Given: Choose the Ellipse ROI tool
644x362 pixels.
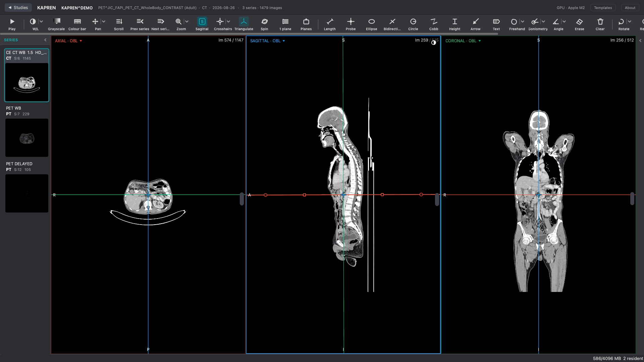Looking at the screenshot, I should (x=371, y=24).
